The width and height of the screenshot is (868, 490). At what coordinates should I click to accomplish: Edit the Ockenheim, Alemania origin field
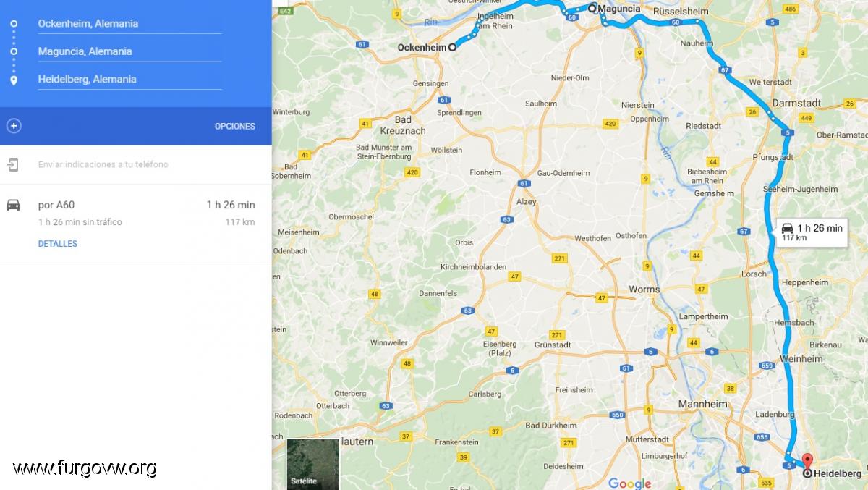point(129,24)
